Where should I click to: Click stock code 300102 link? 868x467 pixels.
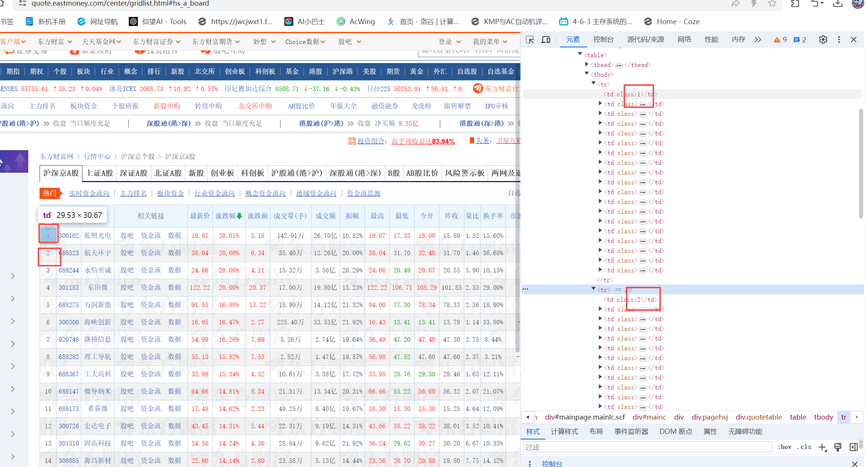[69, 236]
